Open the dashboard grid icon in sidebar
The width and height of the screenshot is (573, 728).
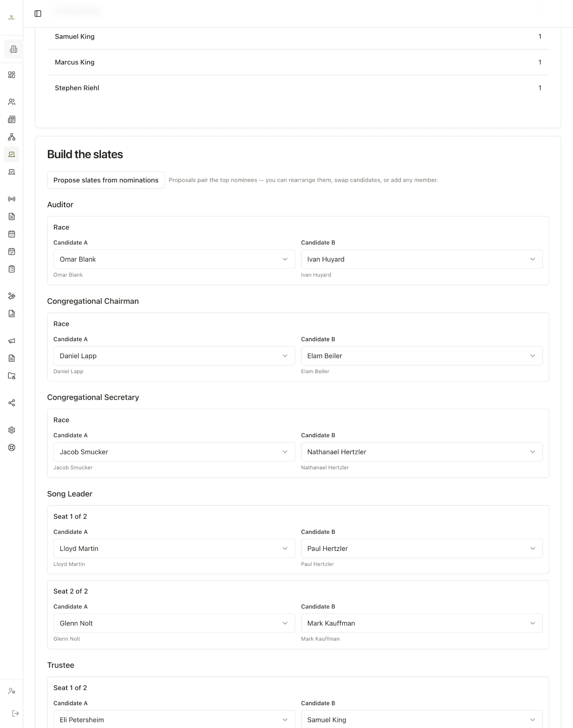(12, 75)
